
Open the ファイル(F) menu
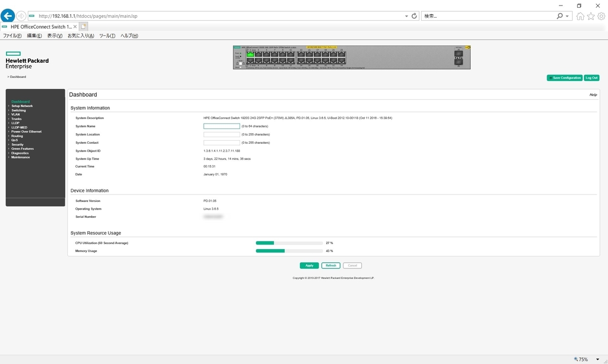(12, 36)
